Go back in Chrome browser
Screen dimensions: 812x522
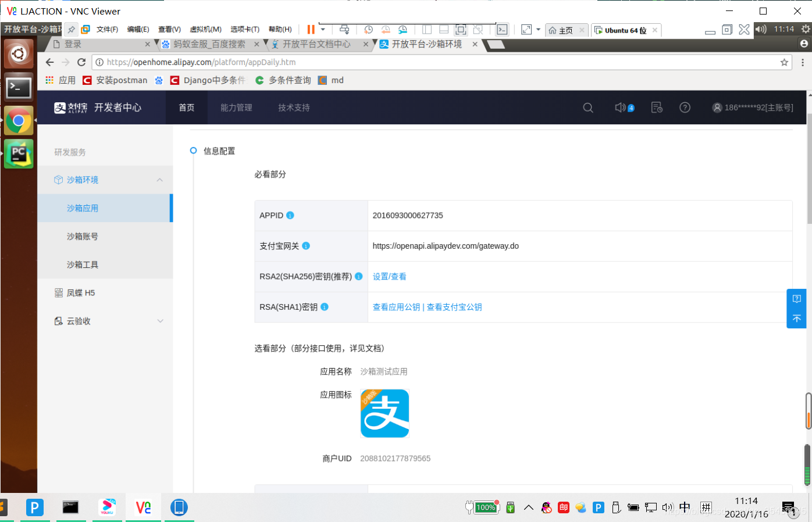coord(49,62)
